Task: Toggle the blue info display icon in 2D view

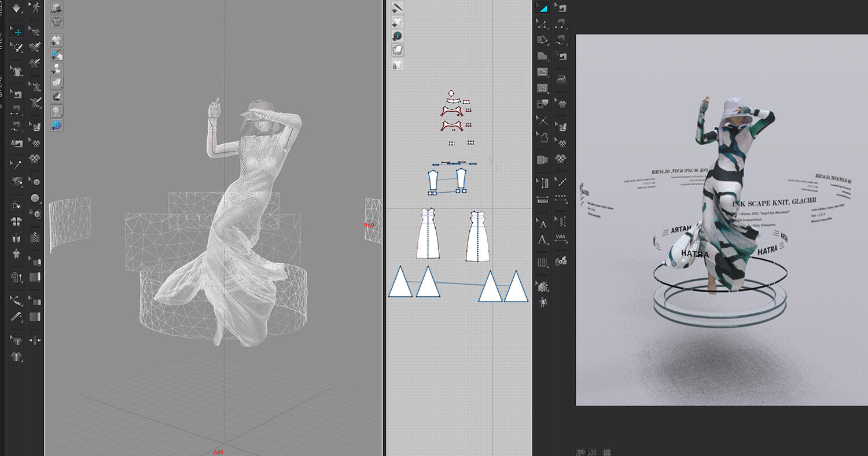Action: point(398,36)
